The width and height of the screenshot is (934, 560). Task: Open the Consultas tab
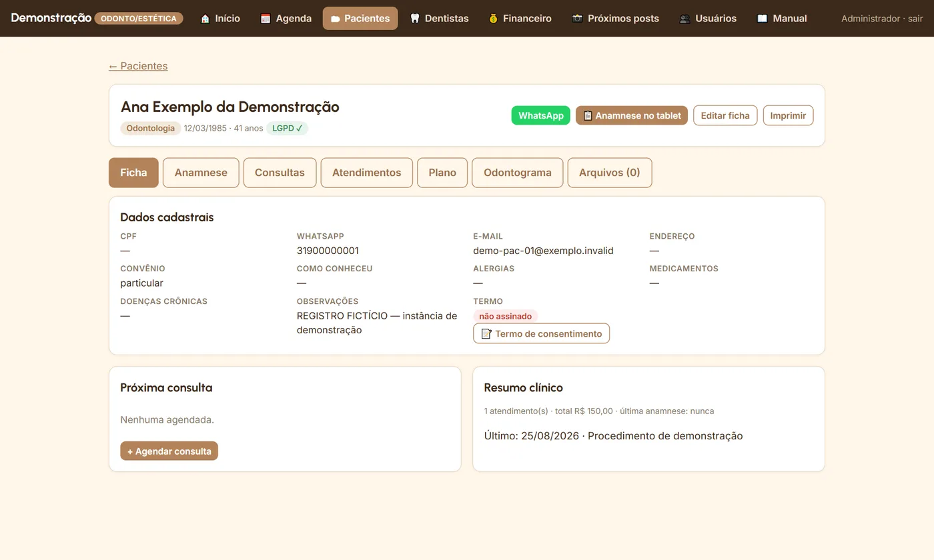pos(280,173)
